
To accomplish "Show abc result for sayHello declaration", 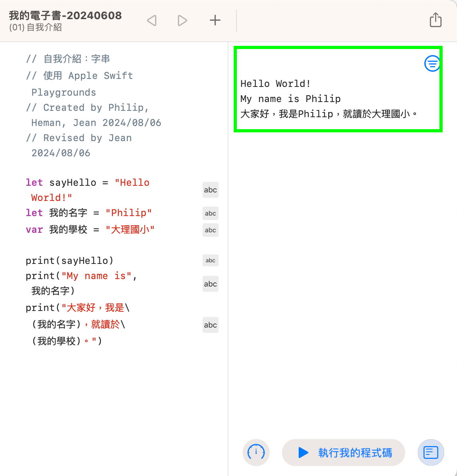I will [x=210, y=190].
